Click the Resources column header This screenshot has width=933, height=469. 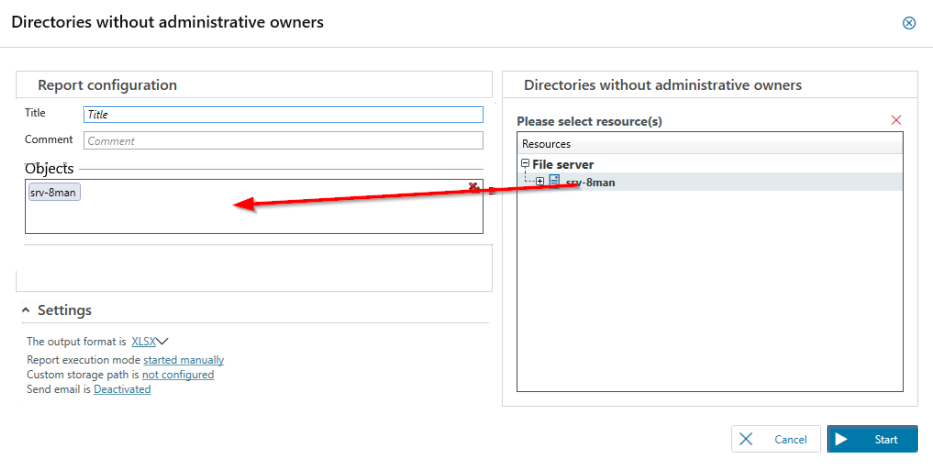tap(546, 144)
